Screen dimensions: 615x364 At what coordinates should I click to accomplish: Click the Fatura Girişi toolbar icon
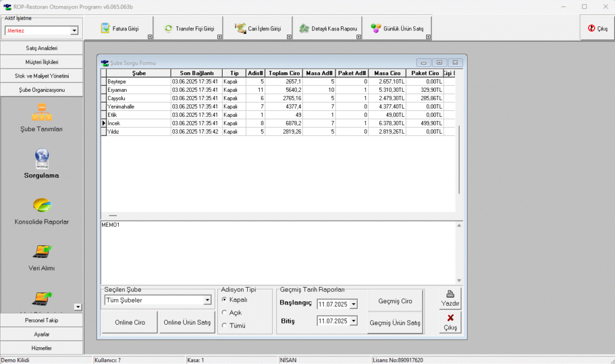pyautogui.click(x=105, y=28)
